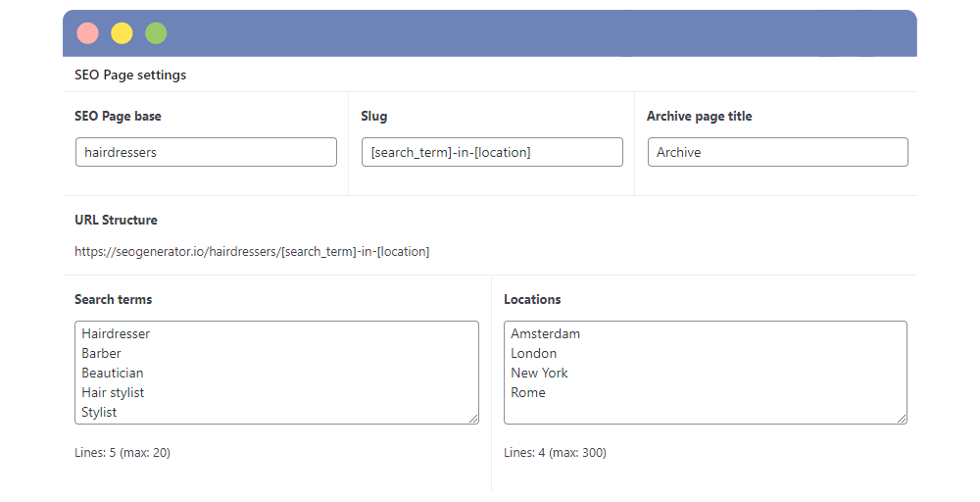Grab the Search terms textarea resize handle
Screen dimensions: 980x502
click(x=473, y=419)
